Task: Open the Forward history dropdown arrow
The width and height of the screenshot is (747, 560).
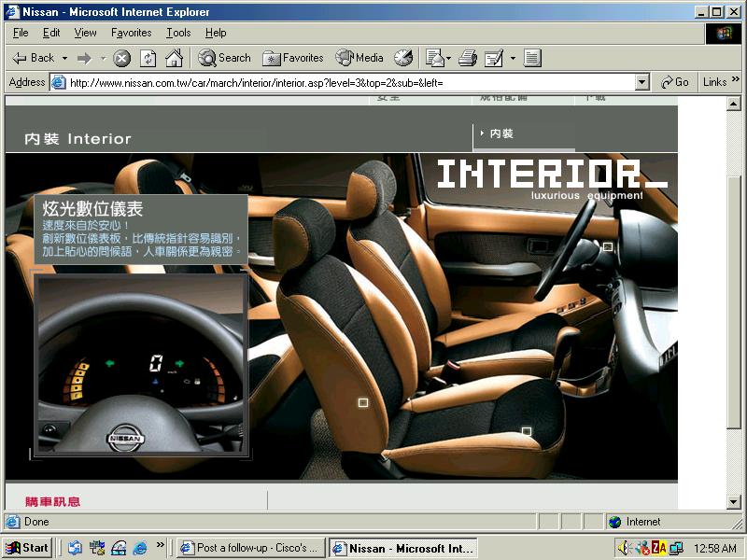Action: point(103,58)
